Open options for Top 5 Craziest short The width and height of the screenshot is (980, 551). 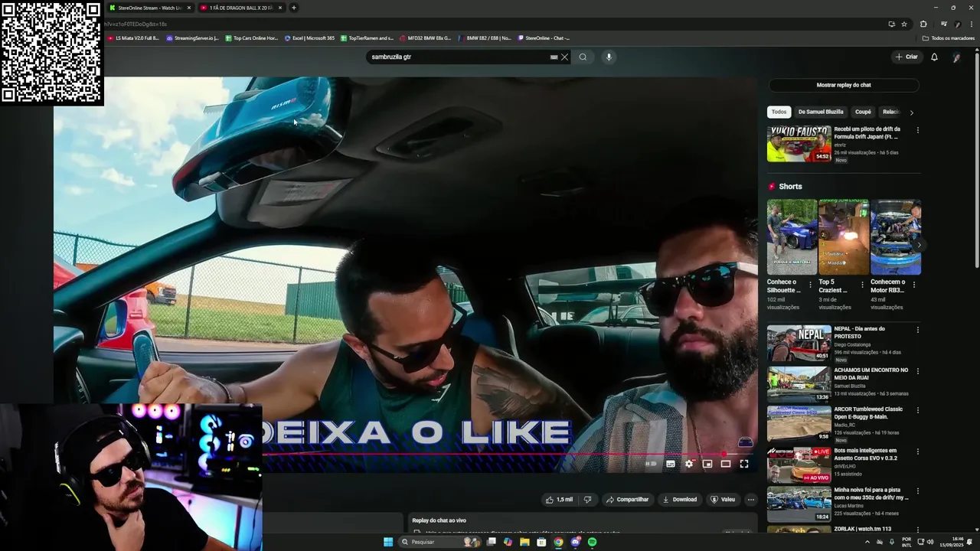click(x=862, y=285)
